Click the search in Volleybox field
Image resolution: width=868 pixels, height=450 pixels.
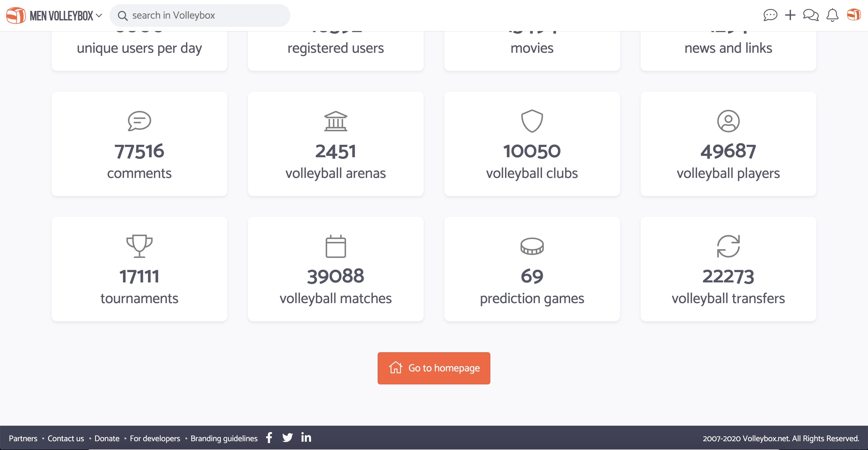click(200, 16)
